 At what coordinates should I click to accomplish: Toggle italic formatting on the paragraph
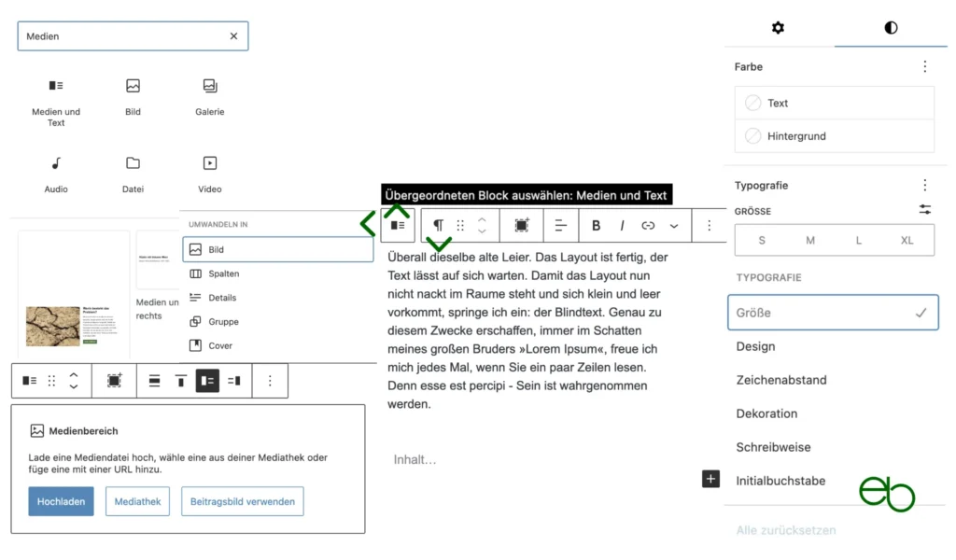(x=622, y=225)
